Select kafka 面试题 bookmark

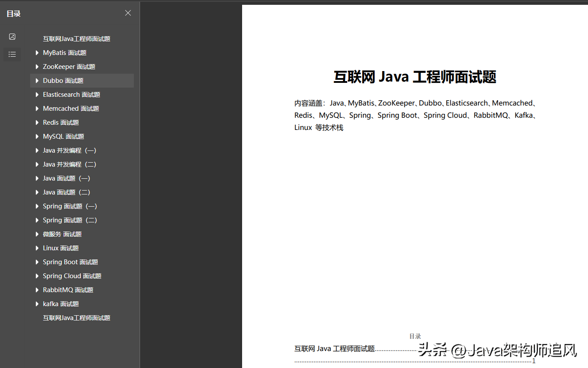point(61,304)
